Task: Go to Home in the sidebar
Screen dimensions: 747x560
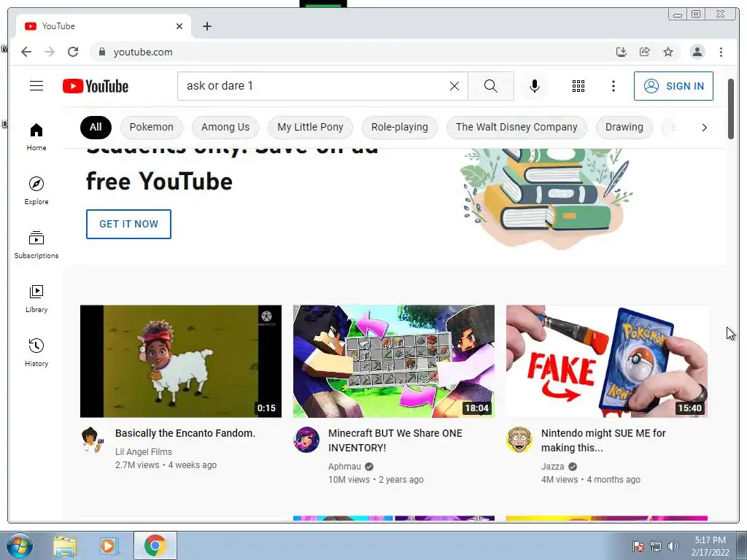Action: [36, 137]
